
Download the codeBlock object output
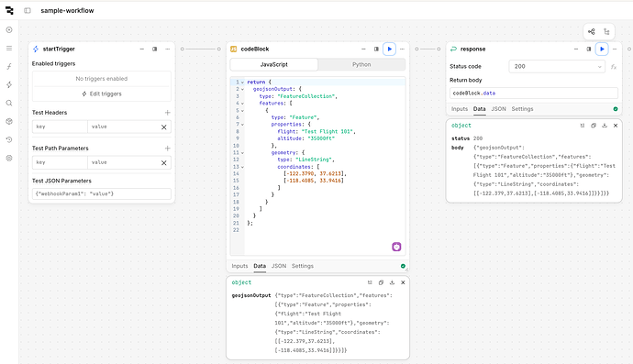pyautogui.click(x=392, y=282)
